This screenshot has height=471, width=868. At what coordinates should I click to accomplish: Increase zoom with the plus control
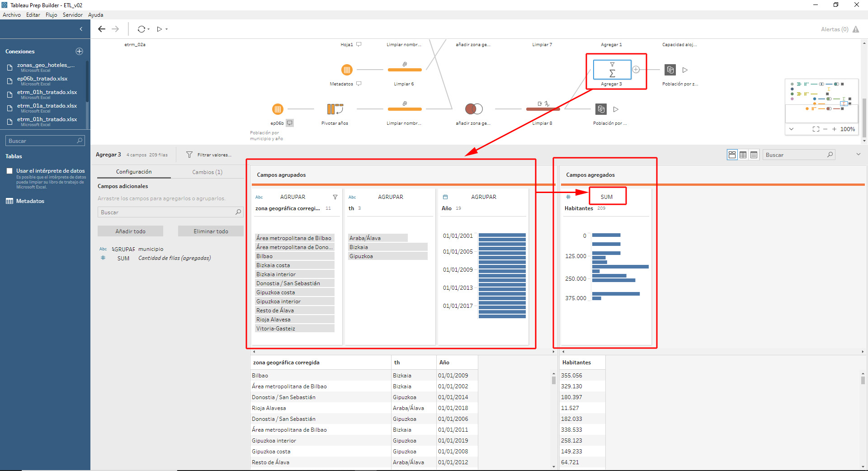pyautogui.click(x=834, y=129)
